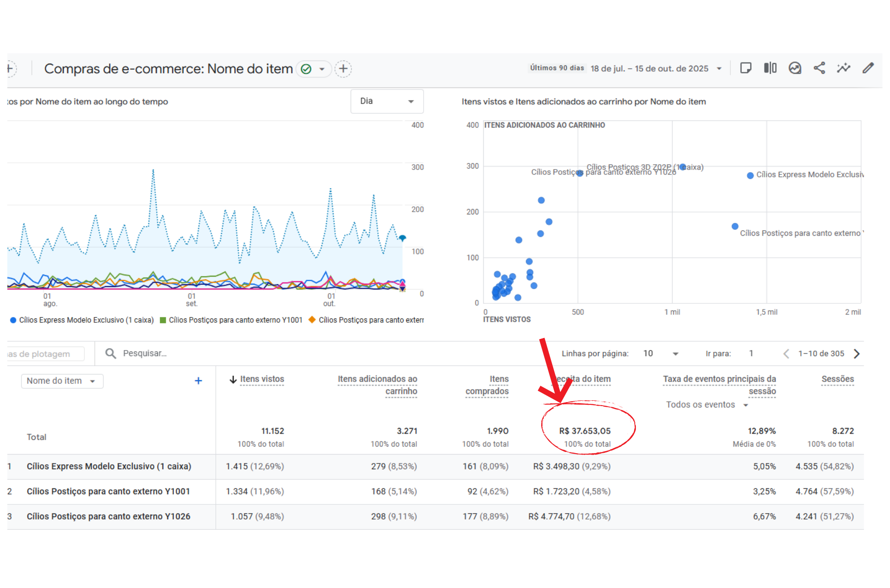The image size is (890, 588).
Task: Sort by the Sessões column header
Action: coord(837,379)
